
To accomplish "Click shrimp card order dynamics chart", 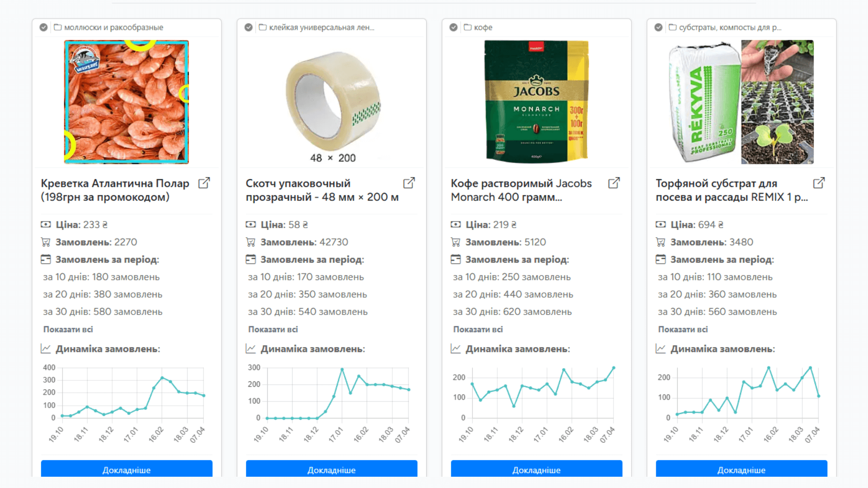I will point(127,404).
